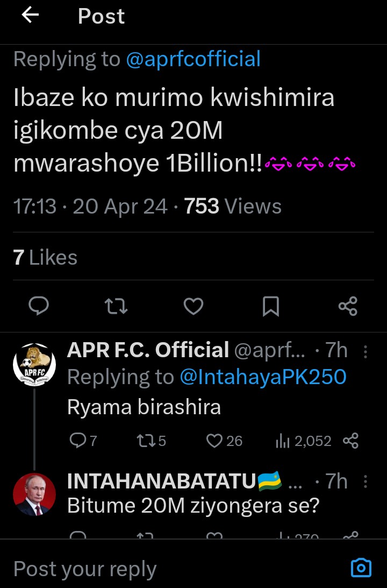Repost the main post

[116, 307]
